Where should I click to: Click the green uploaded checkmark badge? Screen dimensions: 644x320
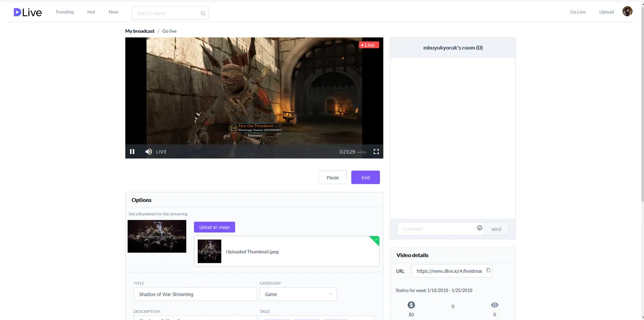coord(375,240)
